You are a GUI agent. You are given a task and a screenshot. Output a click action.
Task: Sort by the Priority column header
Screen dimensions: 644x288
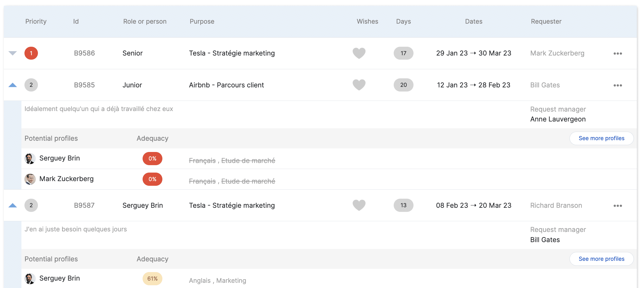click(x=36, y=21)
